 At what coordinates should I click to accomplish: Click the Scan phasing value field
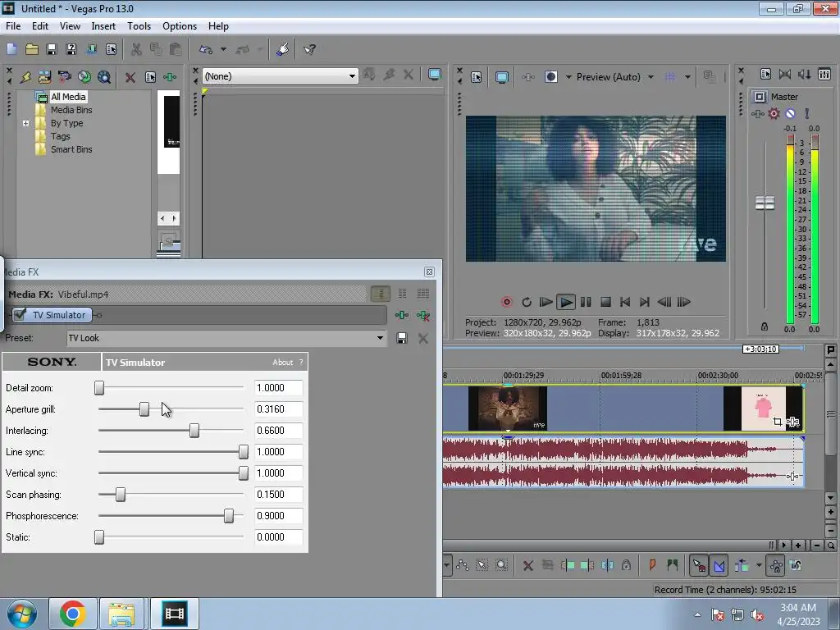click(x=278, y=495)
